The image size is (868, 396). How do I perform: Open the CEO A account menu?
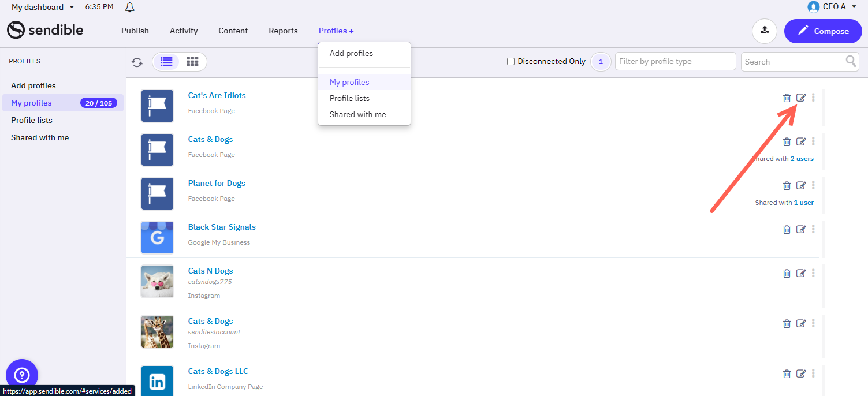pyautogui.click(x=832, y=6)
